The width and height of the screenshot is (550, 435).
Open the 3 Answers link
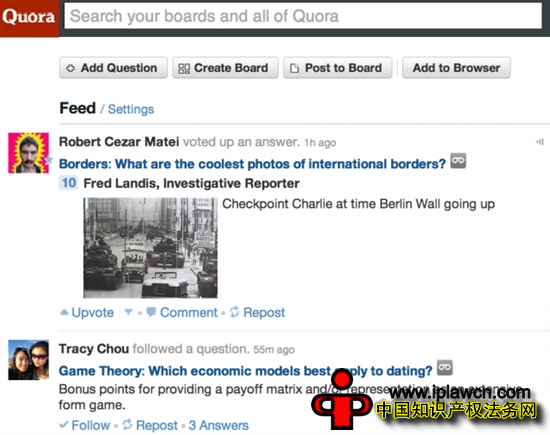(219, 425)
